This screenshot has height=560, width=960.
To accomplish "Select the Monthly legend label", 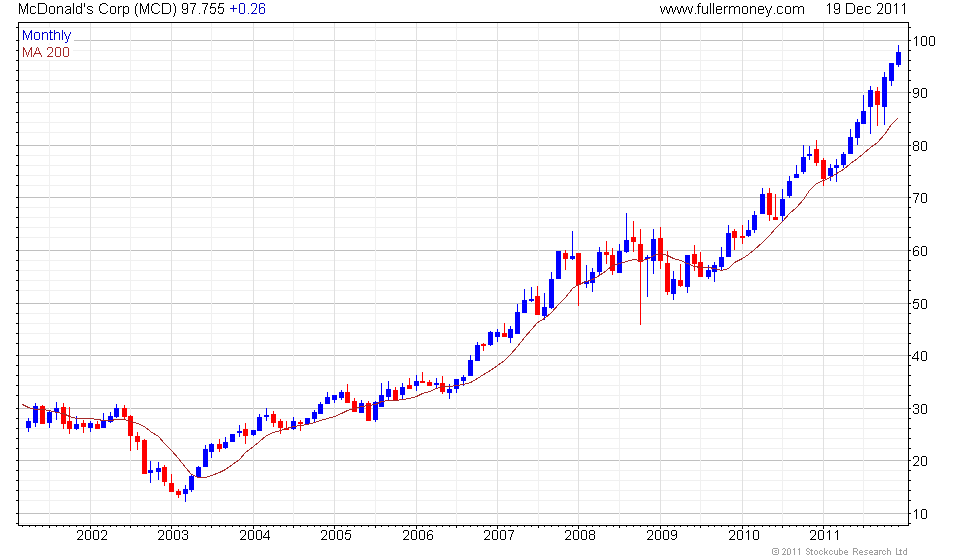I will 47,35.
